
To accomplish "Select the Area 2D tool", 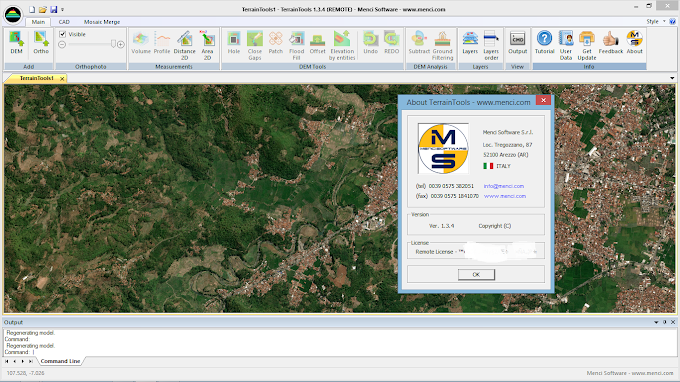I will click(x=207, y=45).
